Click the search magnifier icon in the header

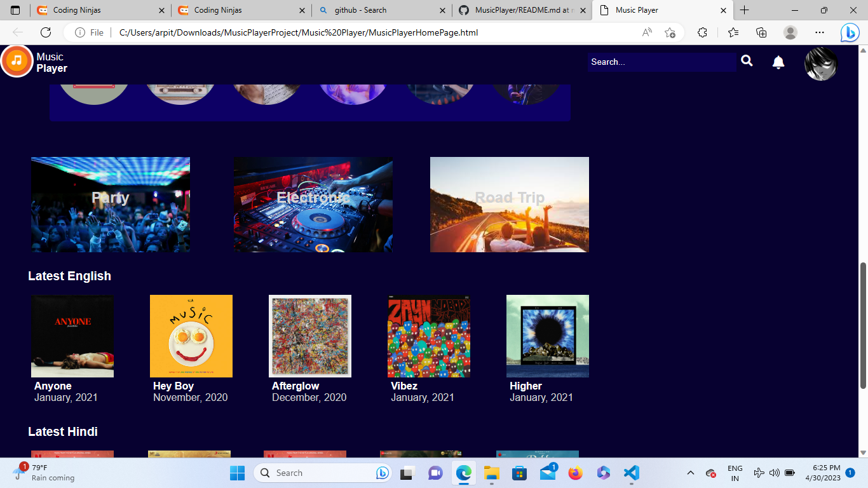coord(747,61)
